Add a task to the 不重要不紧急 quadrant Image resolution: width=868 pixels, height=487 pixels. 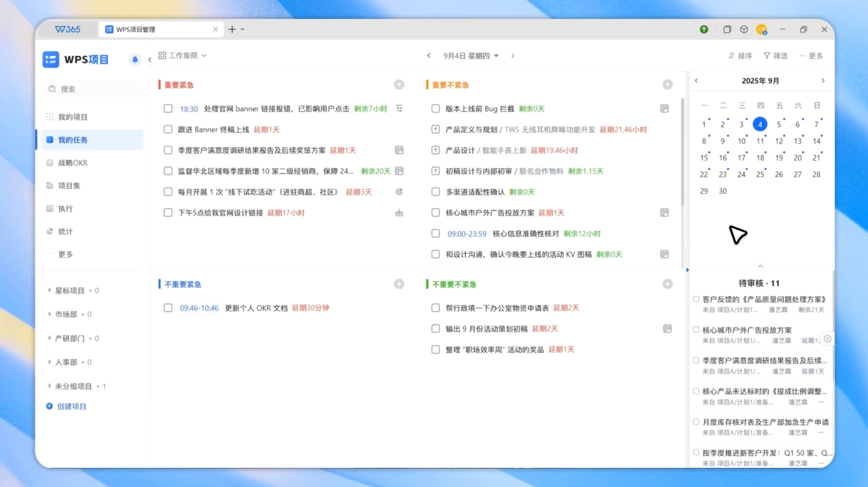point(667,284)
